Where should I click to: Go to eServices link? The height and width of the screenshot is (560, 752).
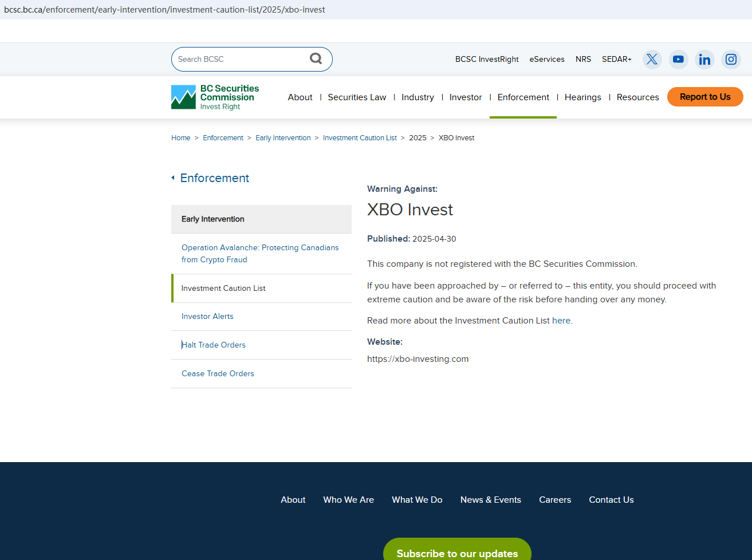point(547,59)
